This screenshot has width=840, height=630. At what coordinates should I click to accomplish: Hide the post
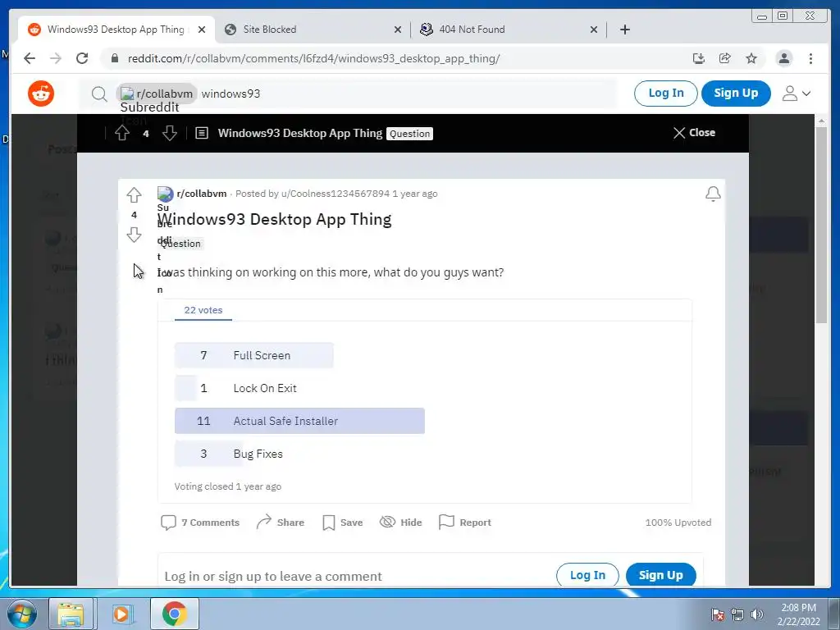coord(400,523)
